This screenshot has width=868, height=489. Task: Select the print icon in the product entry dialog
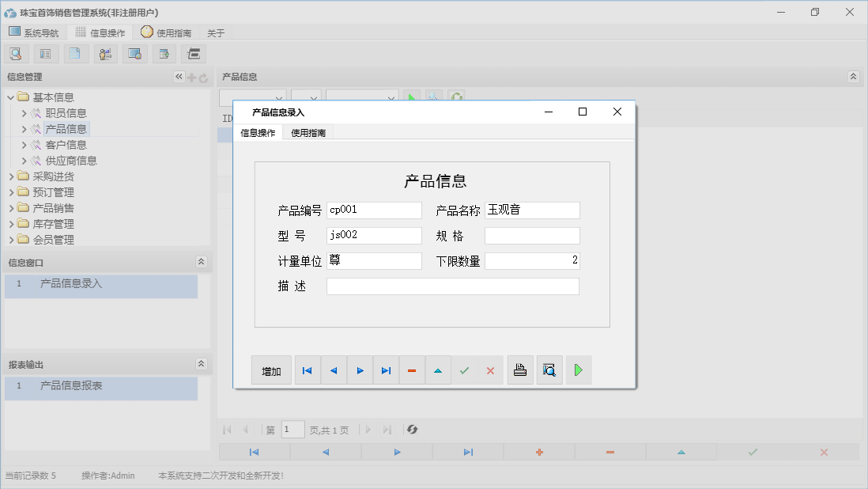coord(520,370)
